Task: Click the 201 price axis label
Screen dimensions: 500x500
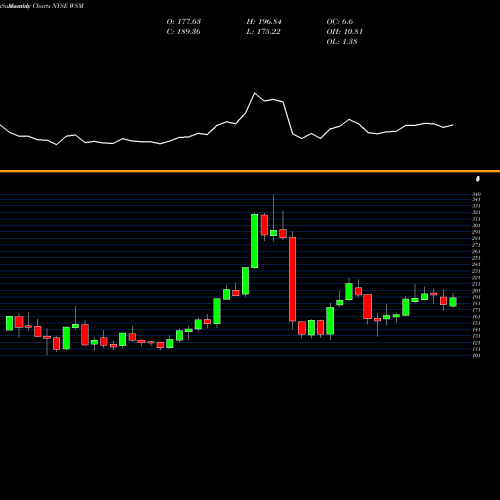Action: click(476, 291)
